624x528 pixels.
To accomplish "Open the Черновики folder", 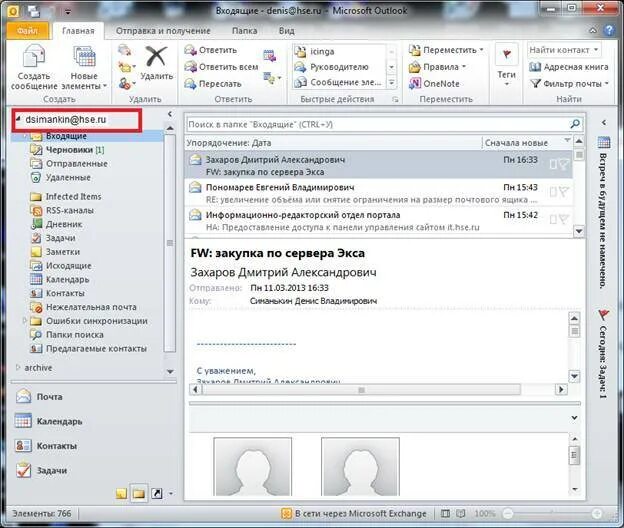I will (x=67, y=150).
